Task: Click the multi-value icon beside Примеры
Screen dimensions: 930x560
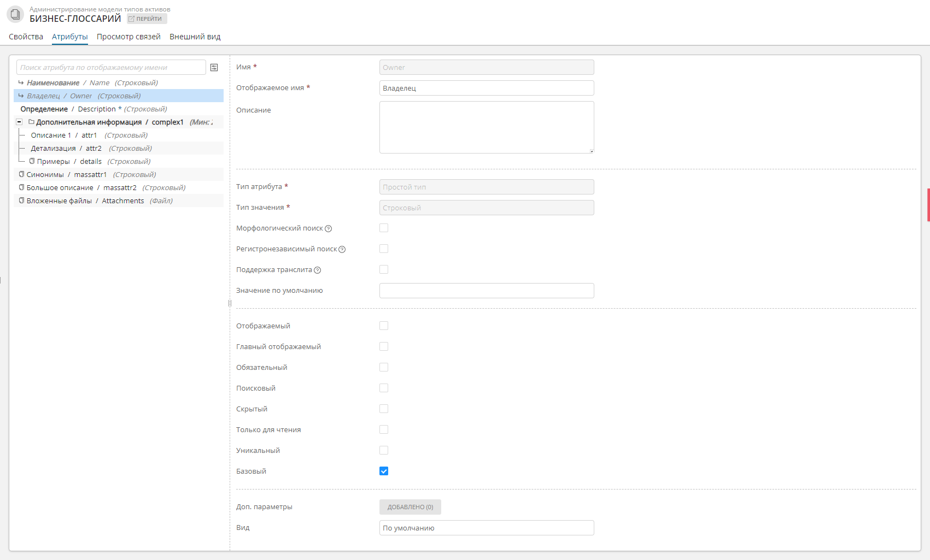Action: [x=32, y=161]
